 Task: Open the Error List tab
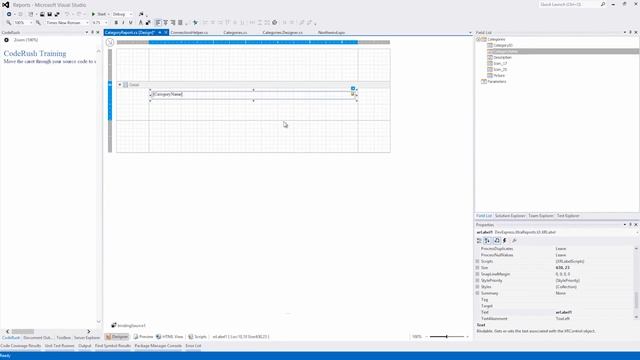(193, 346)
